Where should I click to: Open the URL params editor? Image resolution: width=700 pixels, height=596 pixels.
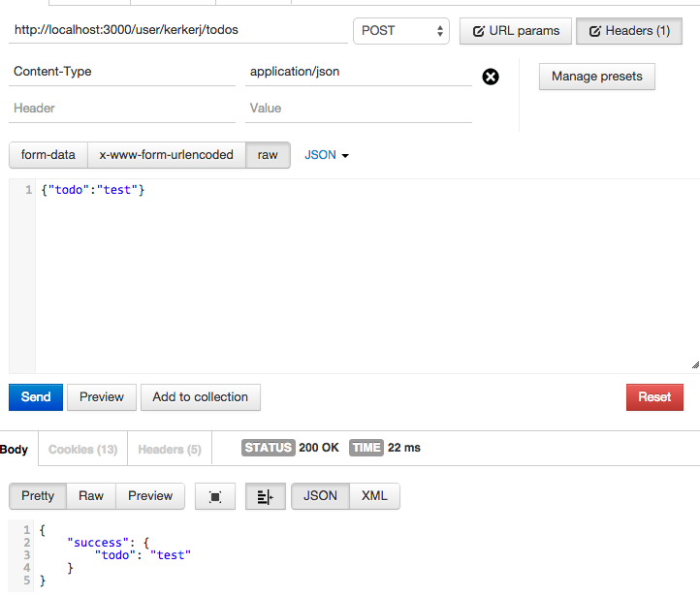pos(515,31)
